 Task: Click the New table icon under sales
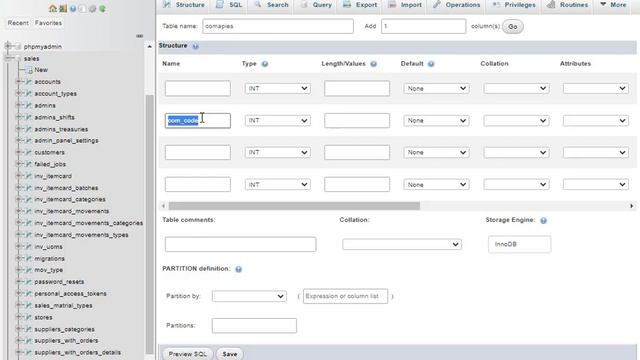point(29,70)
